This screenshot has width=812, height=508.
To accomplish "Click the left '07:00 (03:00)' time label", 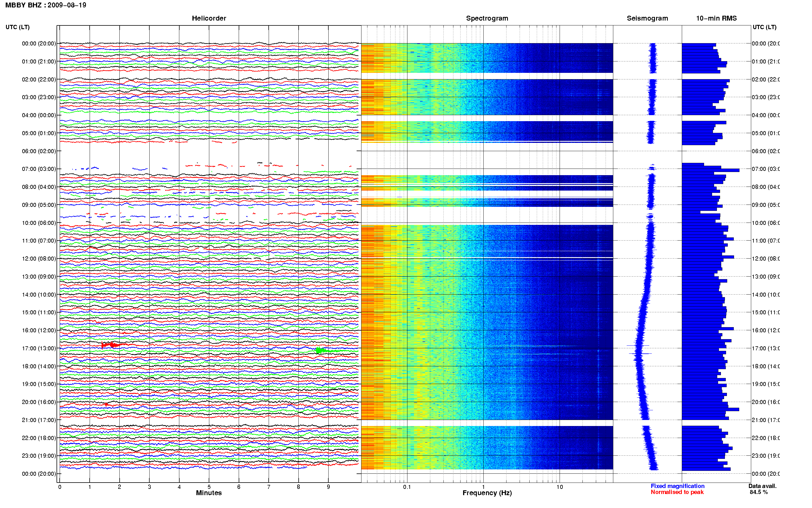I will click(39, 169).
